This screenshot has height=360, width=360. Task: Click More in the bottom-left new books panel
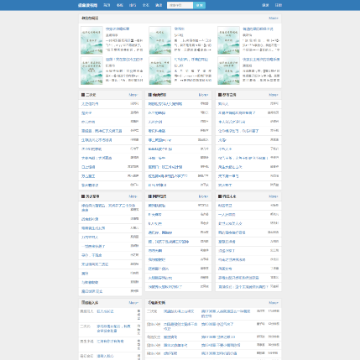pyautogui.click(x=133, y=303)
